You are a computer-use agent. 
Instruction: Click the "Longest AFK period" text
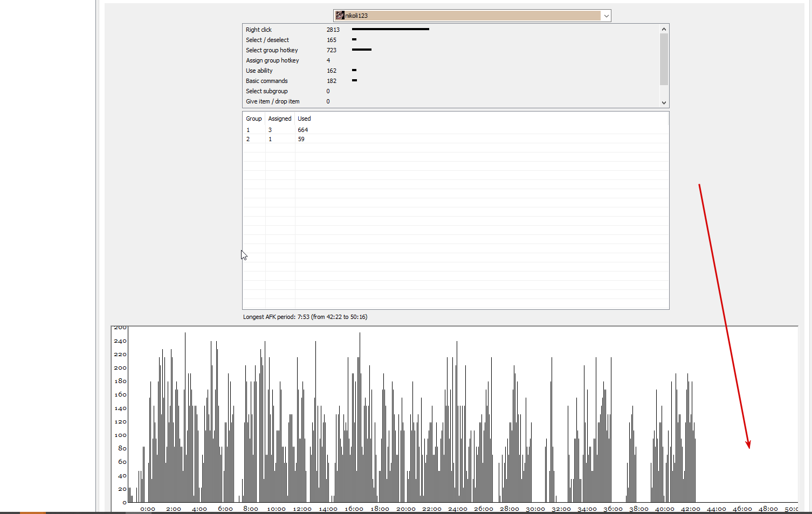(305, 317)
